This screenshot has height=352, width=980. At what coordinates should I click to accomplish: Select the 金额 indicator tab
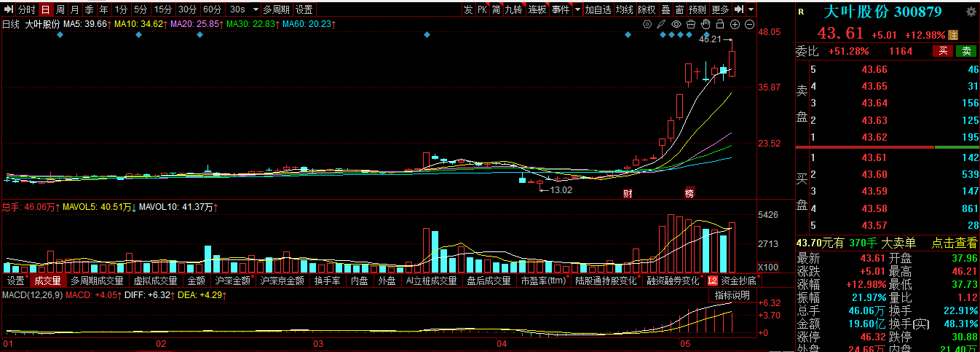coord(197,281)
